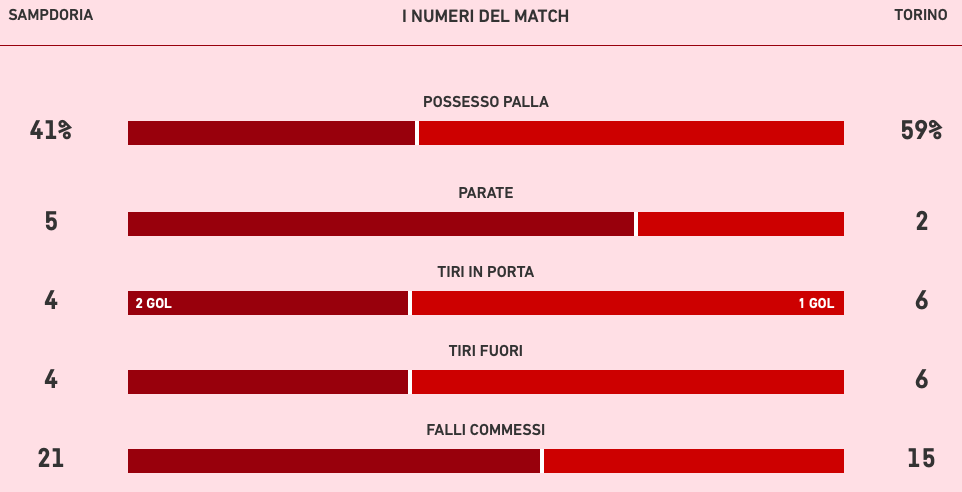Click Torino's bright red possession bar segment
The width and height of the screenshot is (962, 492).
click(631, 133)
